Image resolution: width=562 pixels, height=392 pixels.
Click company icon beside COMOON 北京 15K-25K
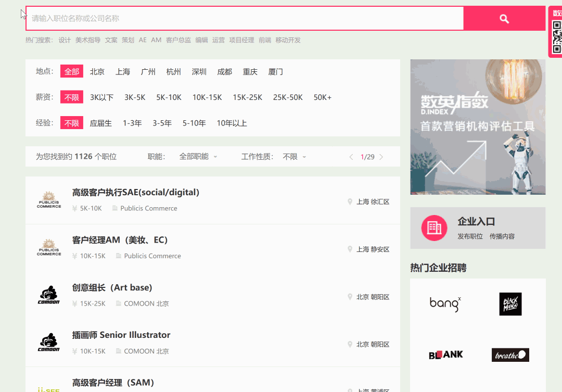point(118,304)
